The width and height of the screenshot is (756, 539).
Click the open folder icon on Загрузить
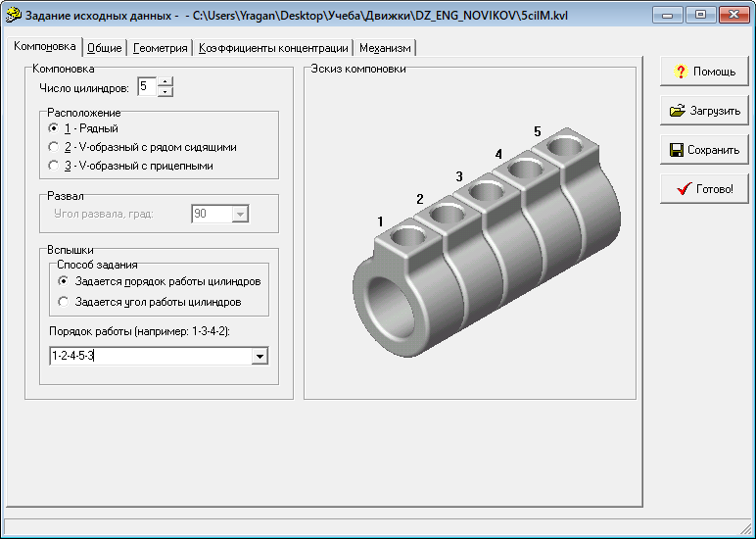coord(678,111)
